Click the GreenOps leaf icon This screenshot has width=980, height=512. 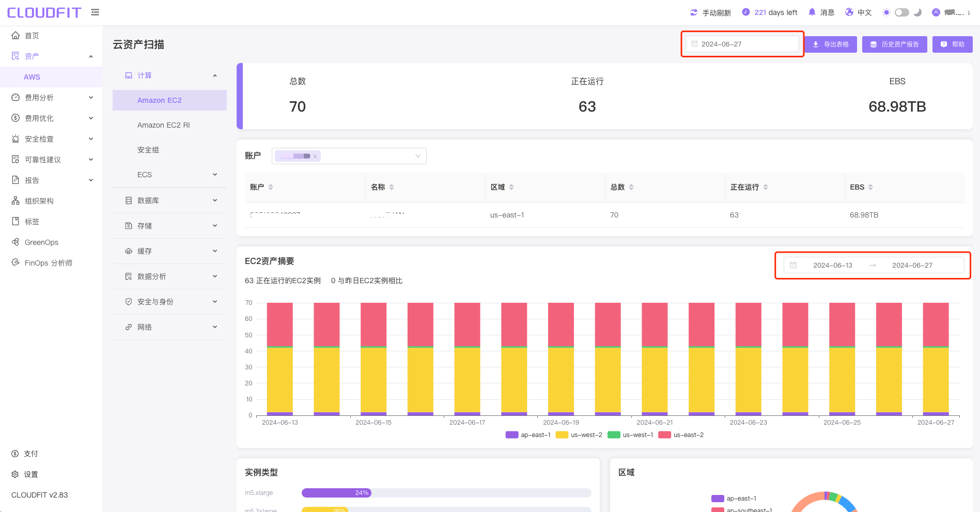pyautogui.click(x=15, y=242)
